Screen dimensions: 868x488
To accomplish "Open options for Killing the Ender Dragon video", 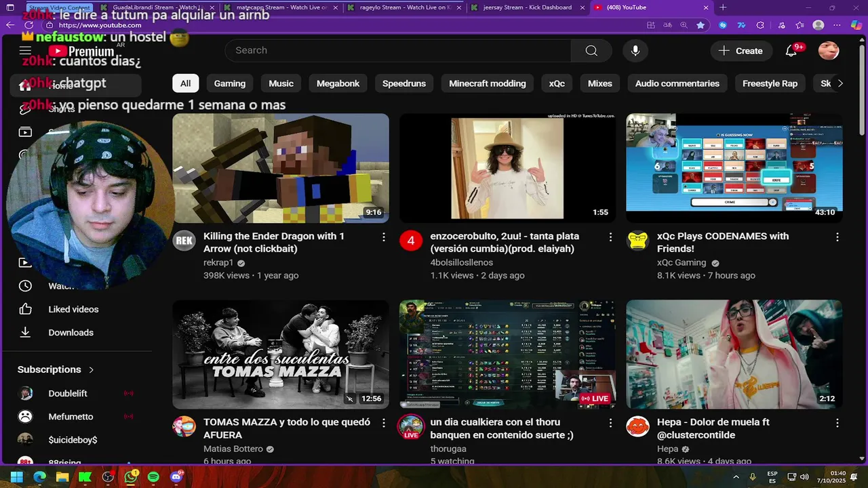I will [384, 237].
